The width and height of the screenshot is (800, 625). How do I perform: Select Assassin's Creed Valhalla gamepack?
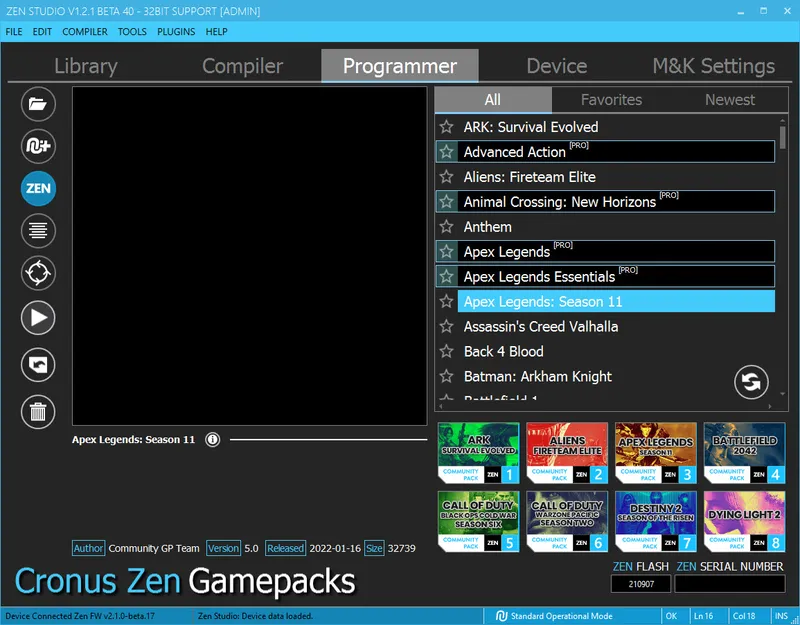click(540, 326)
